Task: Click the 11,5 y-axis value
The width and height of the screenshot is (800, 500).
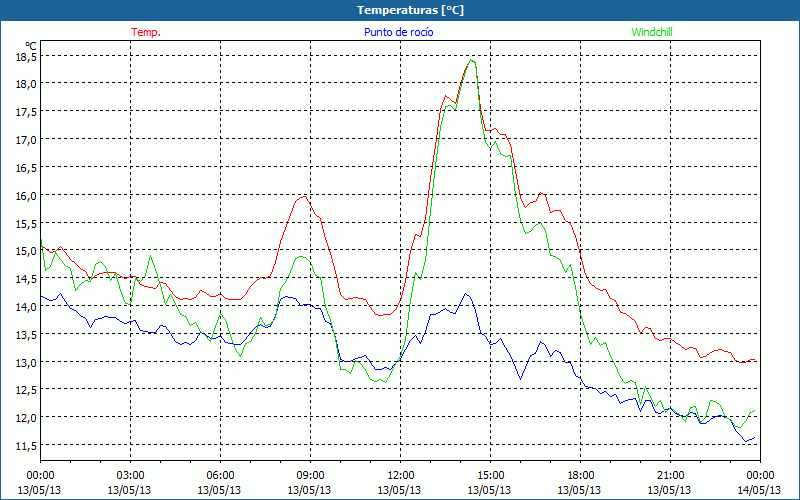Action: 25,446
